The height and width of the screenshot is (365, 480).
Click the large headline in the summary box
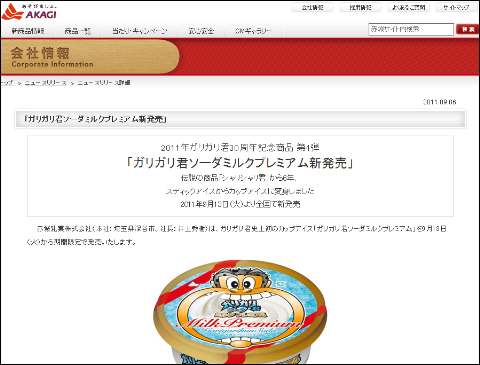240,163
